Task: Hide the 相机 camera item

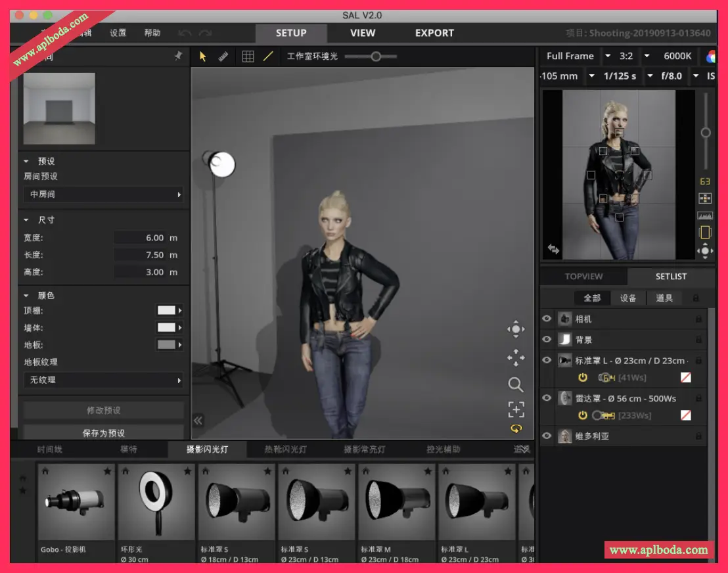Action: tap(547, 319)
